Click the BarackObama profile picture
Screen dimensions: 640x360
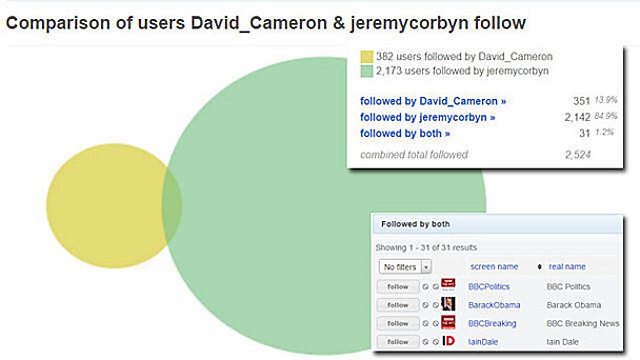pos(448,304)
